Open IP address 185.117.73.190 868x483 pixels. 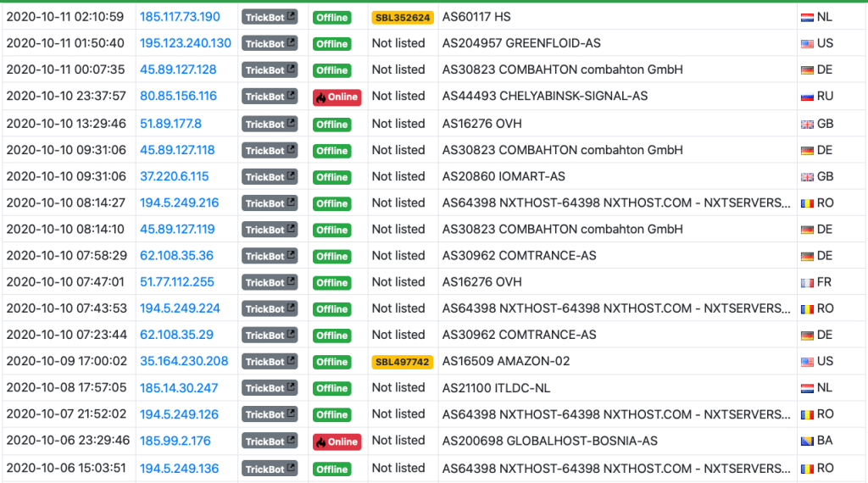tap(180, 17)
